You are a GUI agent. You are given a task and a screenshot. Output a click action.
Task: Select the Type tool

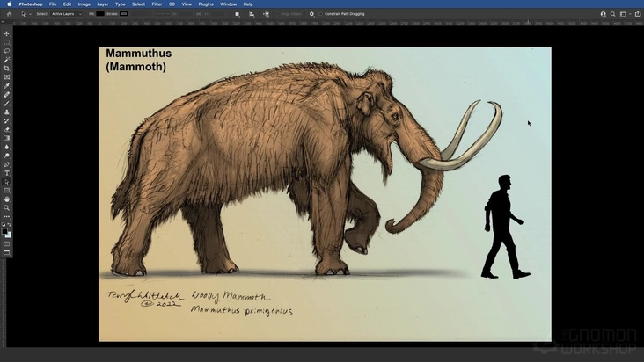(6, 173)
